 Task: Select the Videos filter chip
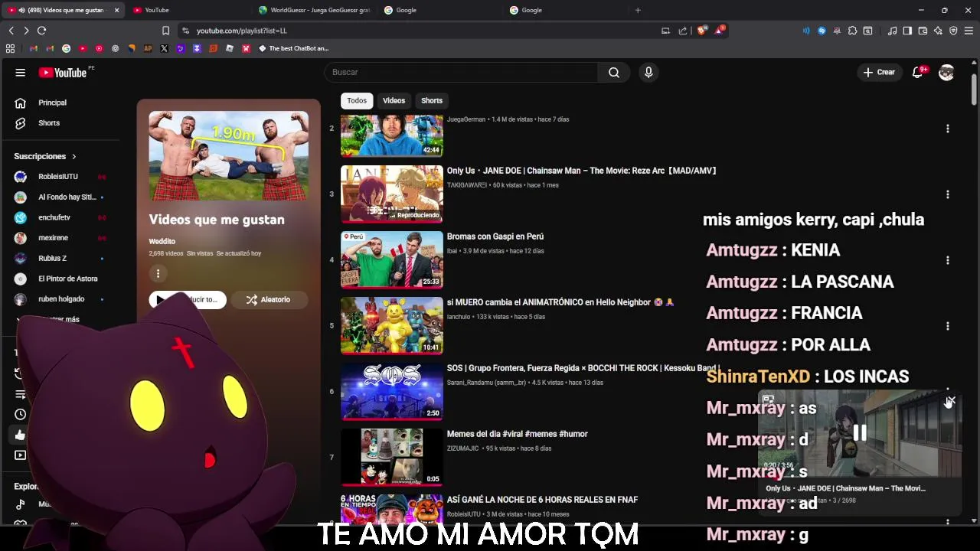(394, 100)
